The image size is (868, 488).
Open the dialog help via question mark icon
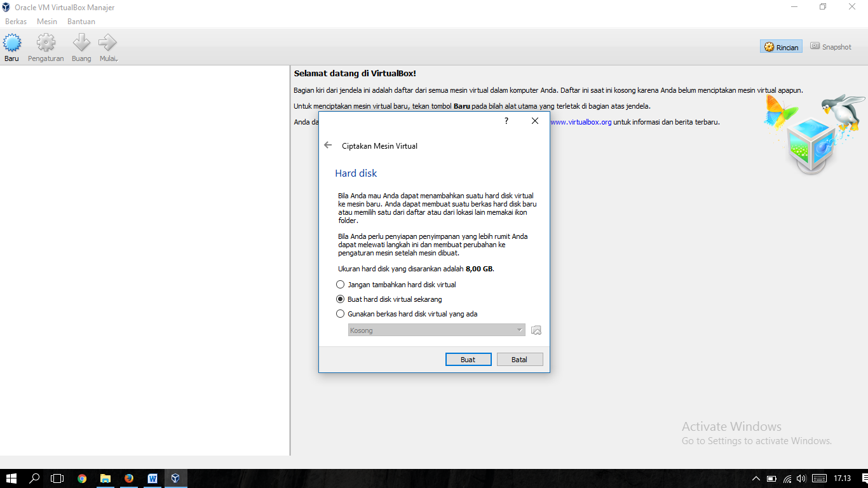point(505,121)
